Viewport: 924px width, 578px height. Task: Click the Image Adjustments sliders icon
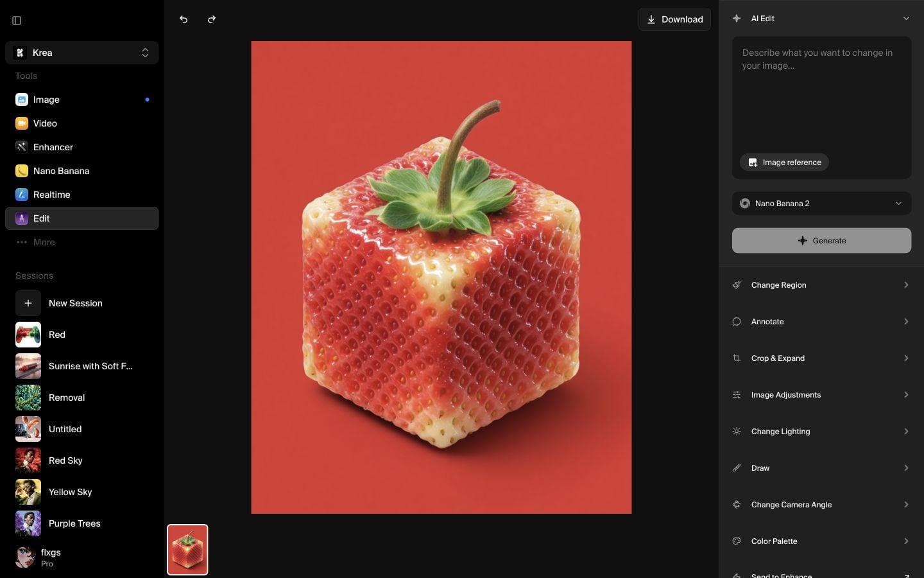[x=737, y=395]
